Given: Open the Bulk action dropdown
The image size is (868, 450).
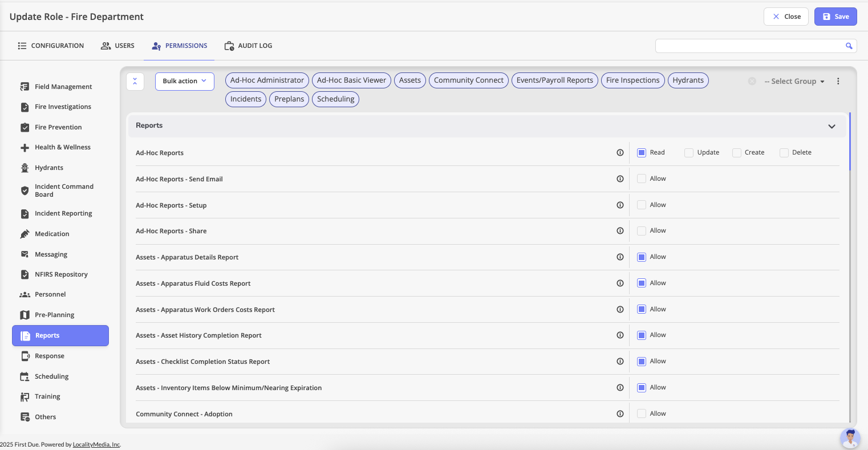Looking at the screenshot, I should 185,81.
